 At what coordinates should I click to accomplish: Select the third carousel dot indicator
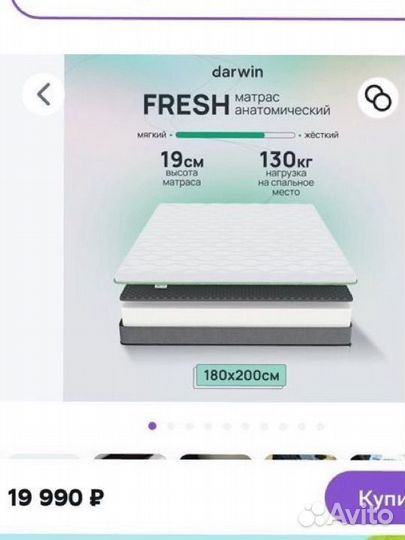pos(189,426)
